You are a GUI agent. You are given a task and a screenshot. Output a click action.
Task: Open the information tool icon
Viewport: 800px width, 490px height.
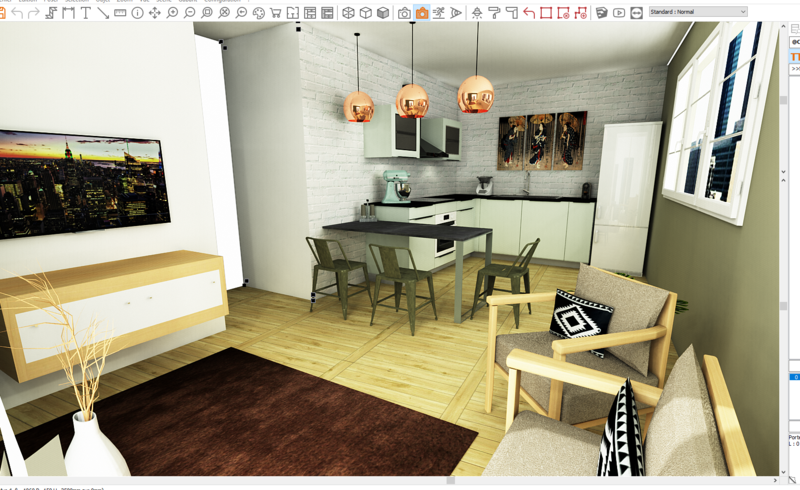[x=137, y=13]
